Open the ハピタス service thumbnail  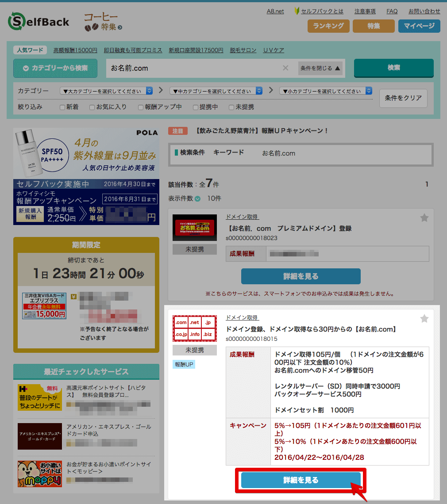[39, 397]
